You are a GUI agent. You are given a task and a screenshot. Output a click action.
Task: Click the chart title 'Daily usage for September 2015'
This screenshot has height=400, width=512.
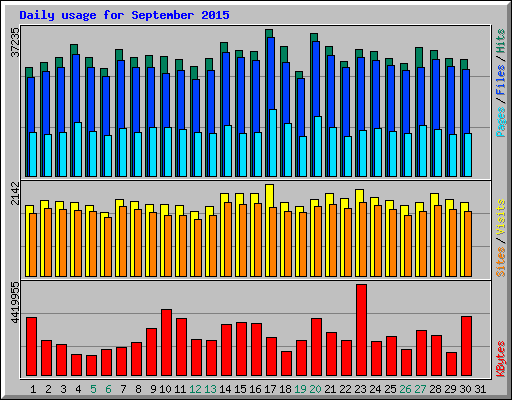point(124,15)
